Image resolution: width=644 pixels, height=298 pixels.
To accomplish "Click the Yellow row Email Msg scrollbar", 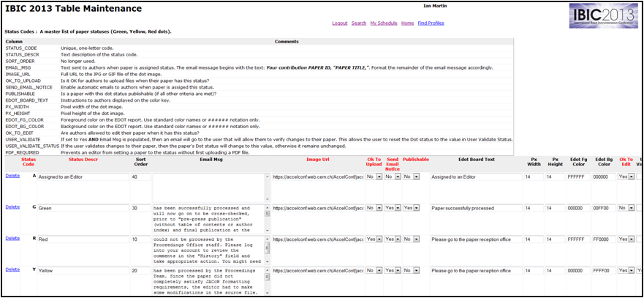I will point(268,282).
